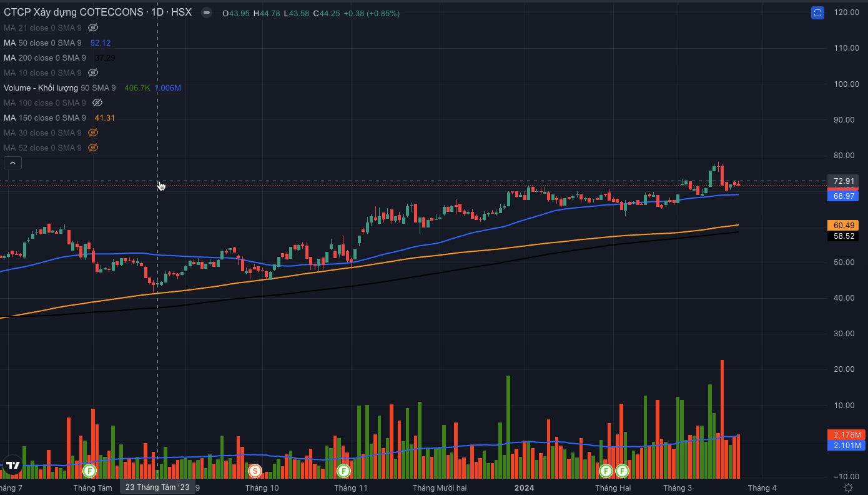Viewport: 868px width, 495px height.
Task: Click the orange MA price label 60.49
Action: click(844, 225)
